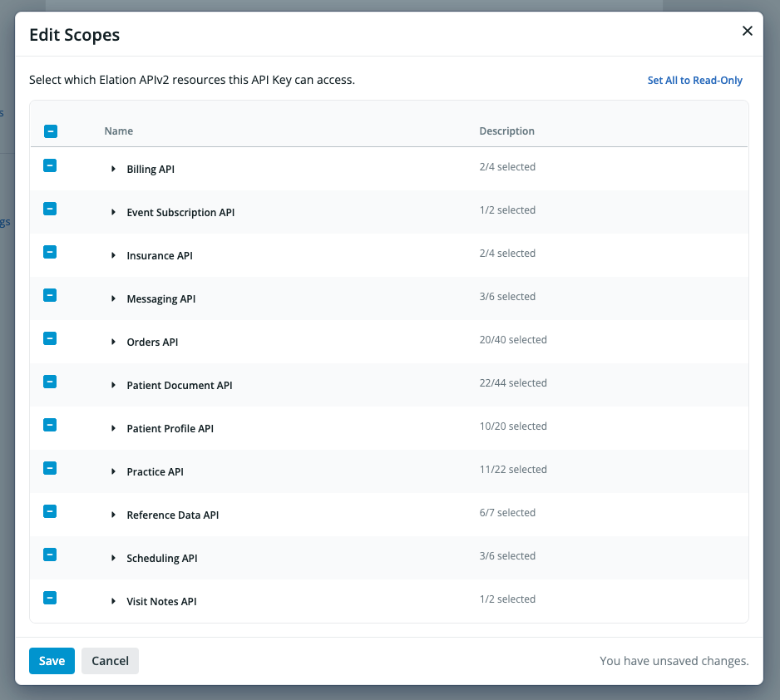Image resolution: width=780 pixels, height=700 pixels.
Task: Select the Insurance API label
Action: 160,255
